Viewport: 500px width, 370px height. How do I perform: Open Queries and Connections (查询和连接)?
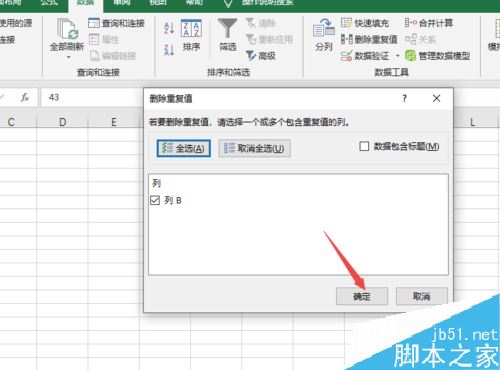(116, 23)
